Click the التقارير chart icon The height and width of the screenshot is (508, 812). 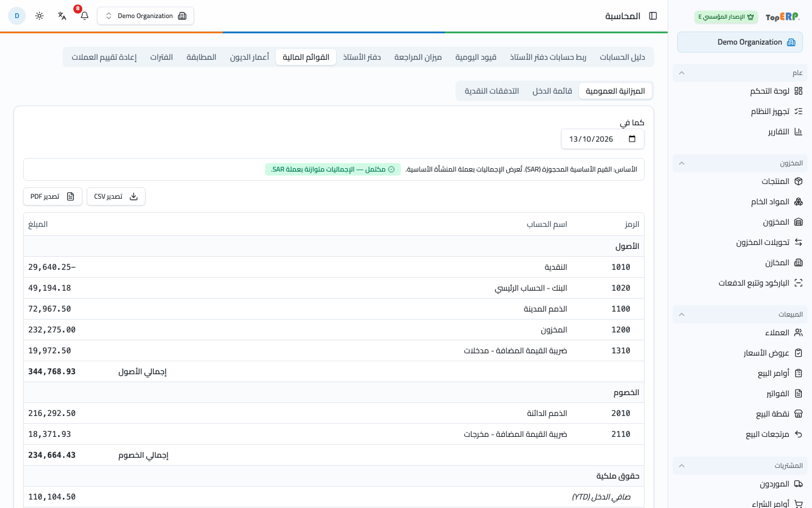click(798, 132)
